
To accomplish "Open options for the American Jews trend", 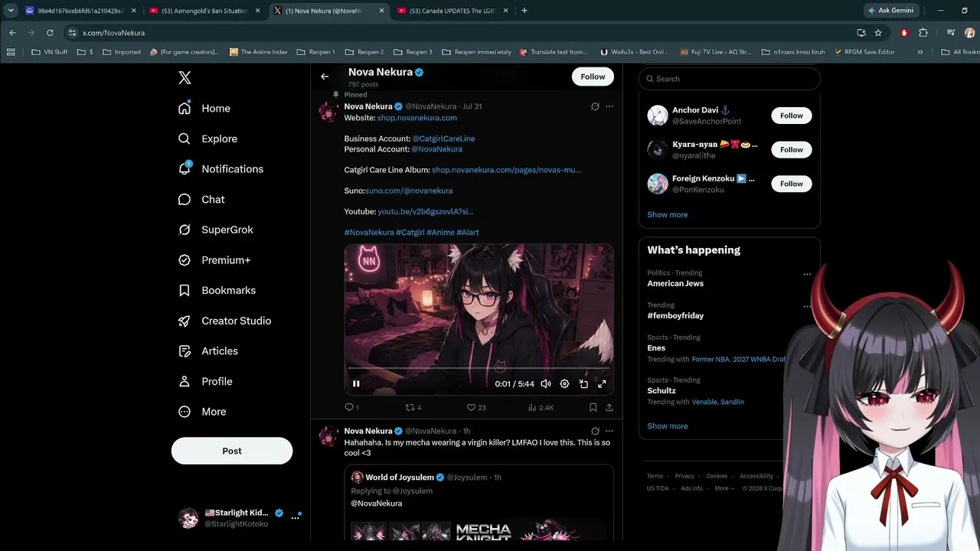I will pos(807,274).
